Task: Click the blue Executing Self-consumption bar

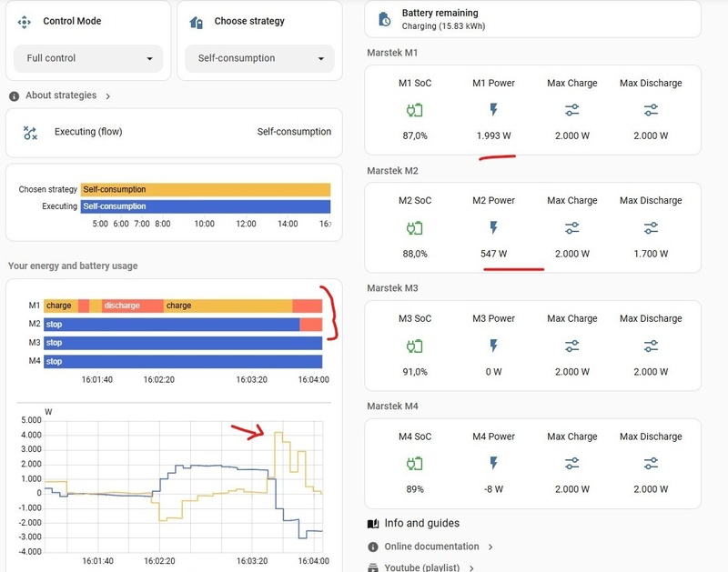Action: point(206,206)
